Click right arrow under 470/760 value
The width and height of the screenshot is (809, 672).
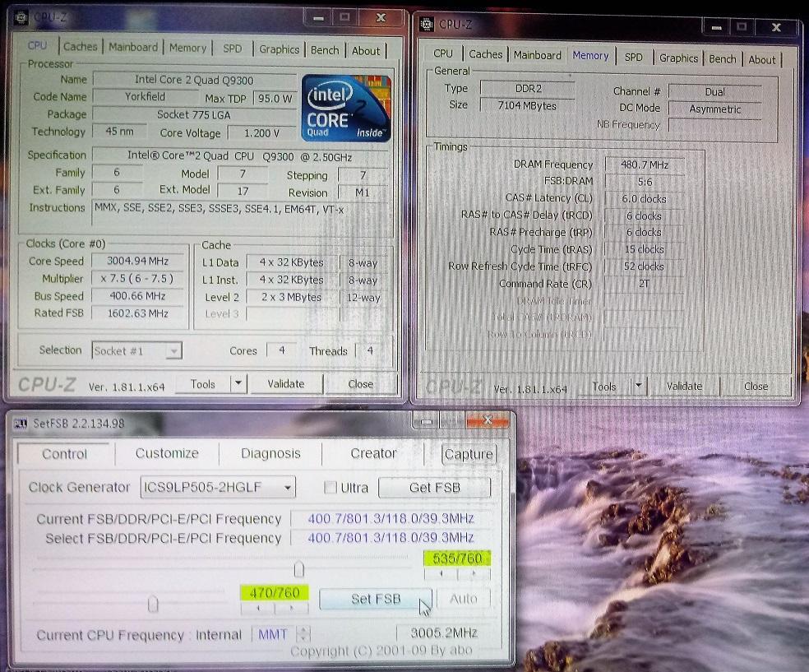(292, 608)
